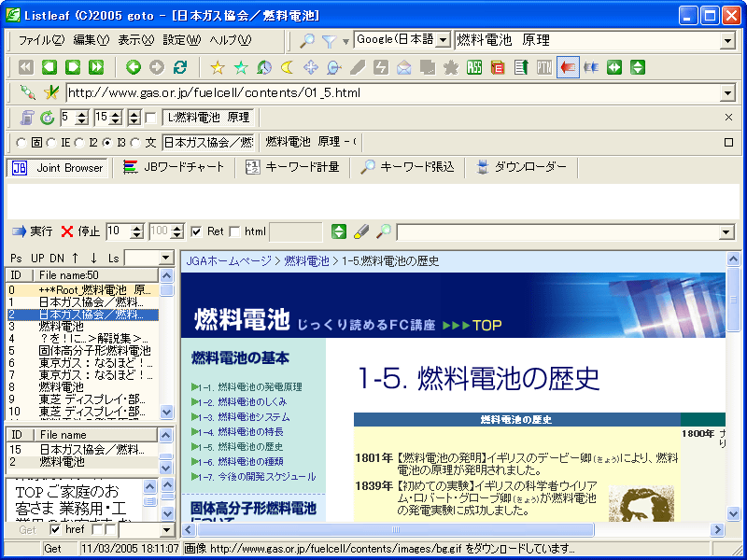Screen dimensions: 747x560
Task: Toggle the href checkbox
Action: coord(55,529)
